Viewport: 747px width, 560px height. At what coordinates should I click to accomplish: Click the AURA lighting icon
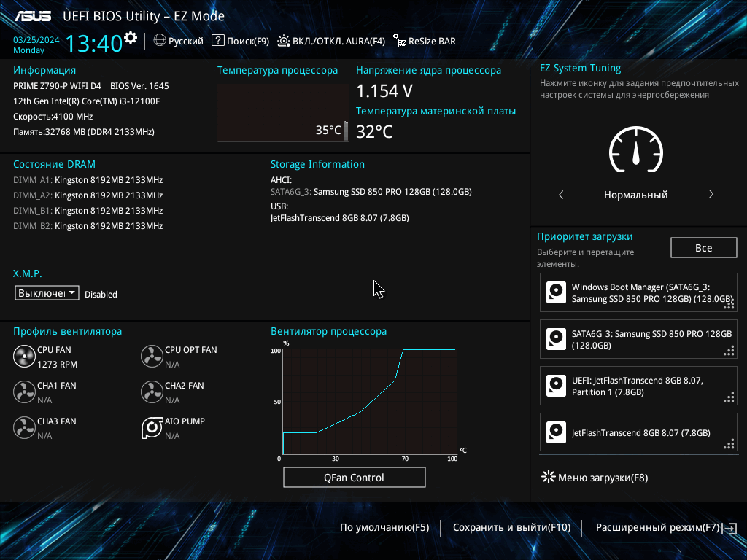click(x=284, y=41)
